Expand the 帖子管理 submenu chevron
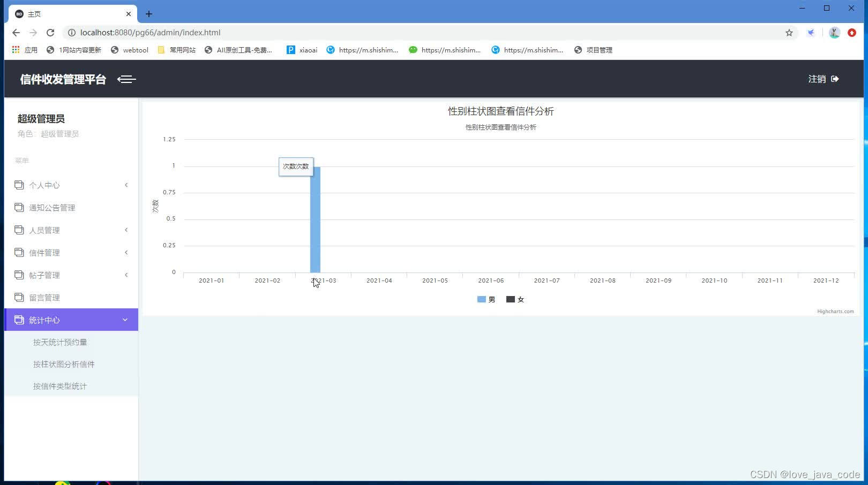The height and width of the screenshot is (485, 868). pos(126,275)
